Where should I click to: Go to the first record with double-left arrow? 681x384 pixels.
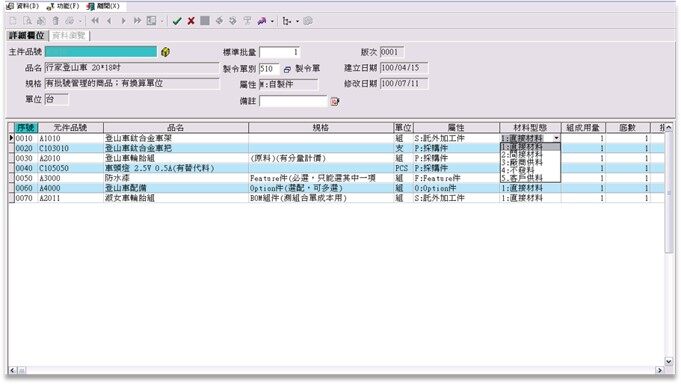pos(95,21)
